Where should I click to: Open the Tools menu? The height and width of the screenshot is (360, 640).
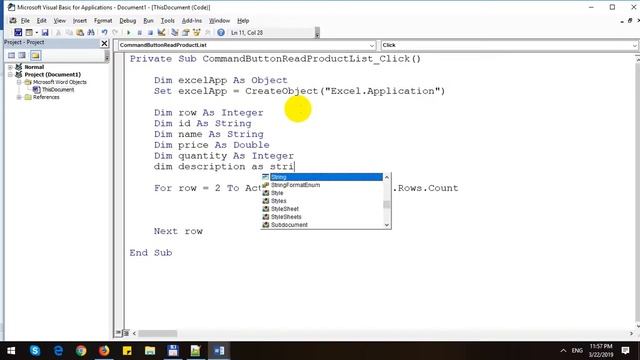tap(167, 20)
